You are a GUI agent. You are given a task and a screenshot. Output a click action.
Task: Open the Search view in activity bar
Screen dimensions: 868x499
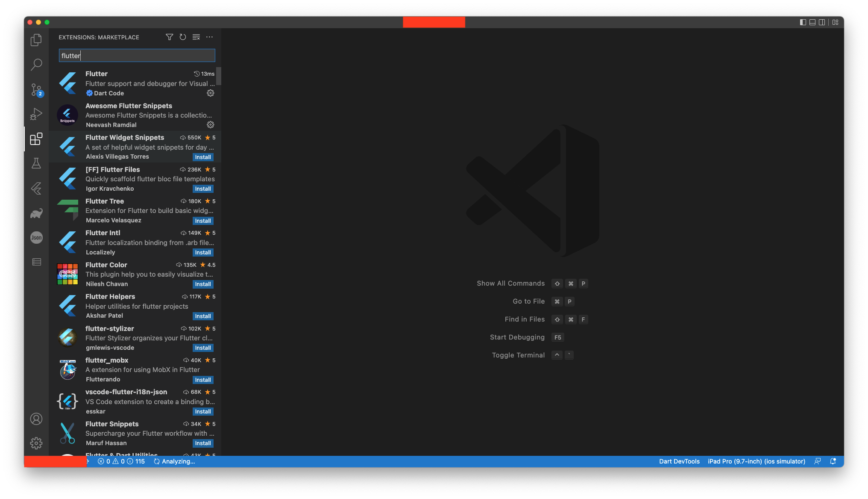[x=36, y=65]
